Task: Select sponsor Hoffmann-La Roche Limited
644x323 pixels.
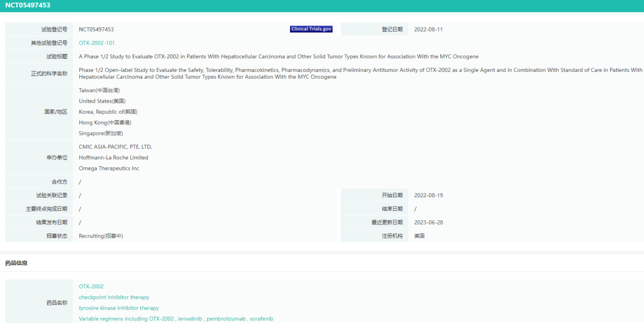Action: pos(113,158)
